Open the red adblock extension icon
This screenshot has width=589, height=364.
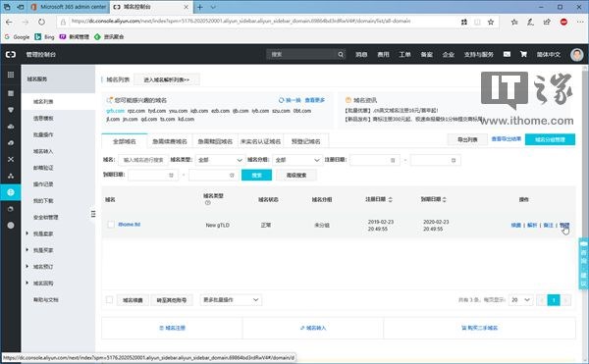(563, 23)
